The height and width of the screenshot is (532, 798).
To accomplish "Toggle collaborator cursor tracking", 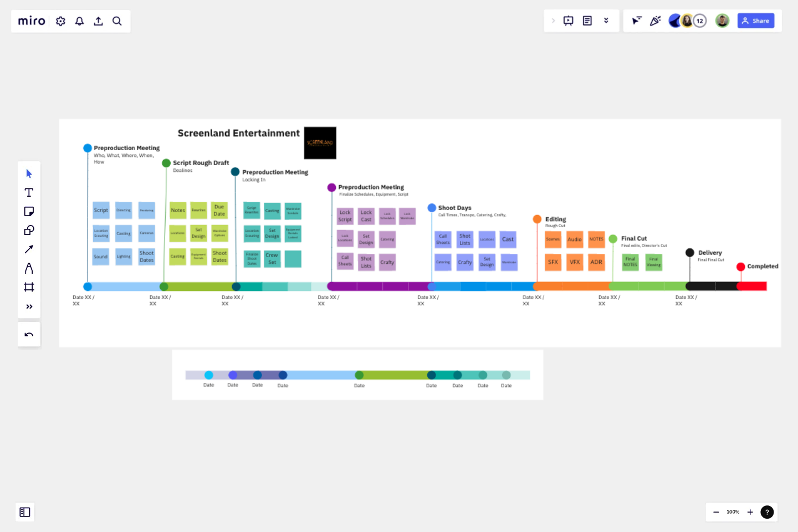I will coord(637,21).
